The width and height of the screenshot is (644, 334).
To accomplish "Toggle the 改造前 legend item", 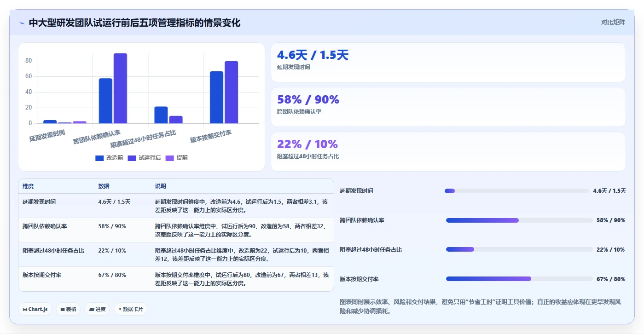I will (x=109, y=158).
